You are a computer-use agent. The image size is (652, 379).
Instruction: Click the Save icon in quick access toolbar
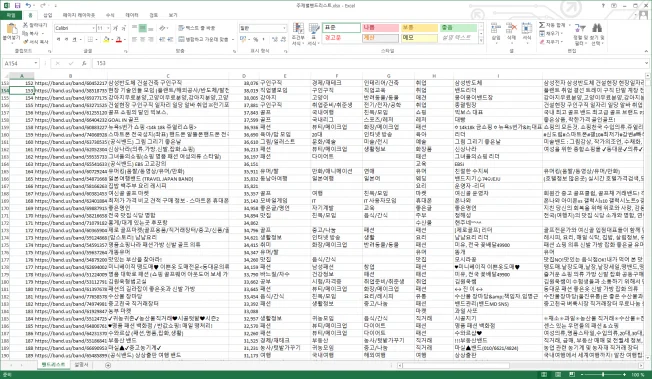point(17,5)
